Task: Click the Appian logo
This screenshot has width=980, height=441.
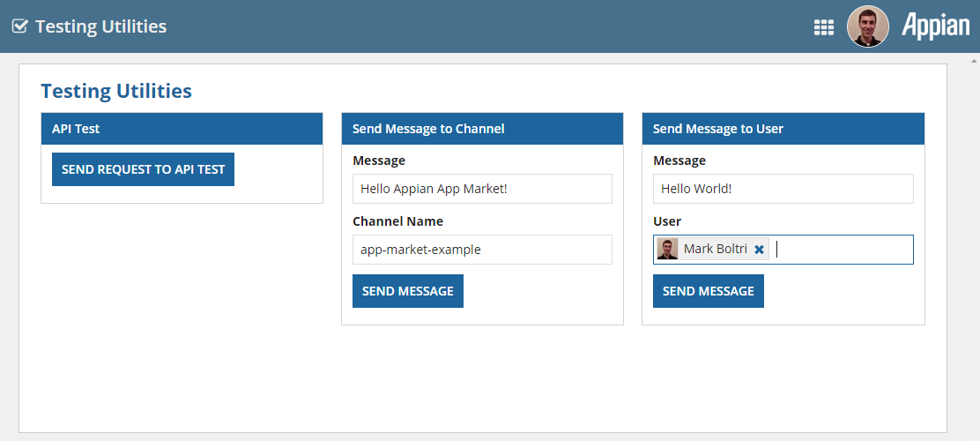Action: (x=935, y=26)
